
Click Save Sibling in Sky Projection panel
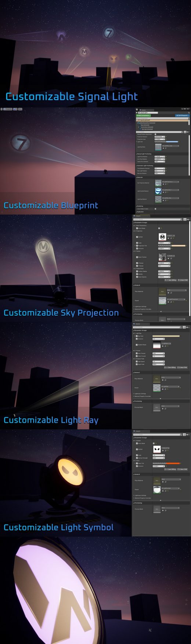point(170,280)
